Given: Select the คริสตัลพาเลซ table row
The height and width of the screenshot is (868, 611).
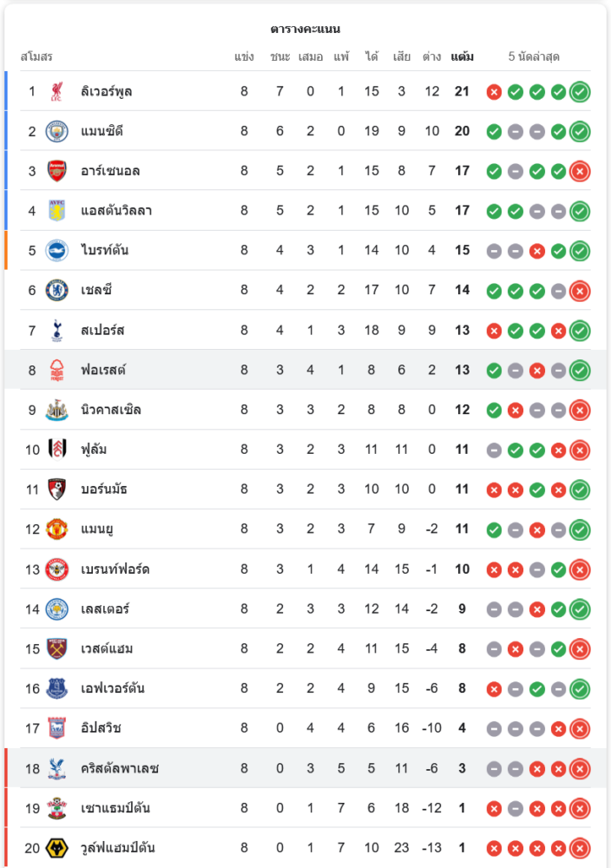Looking at the screenshot, I should click(305, 768).
